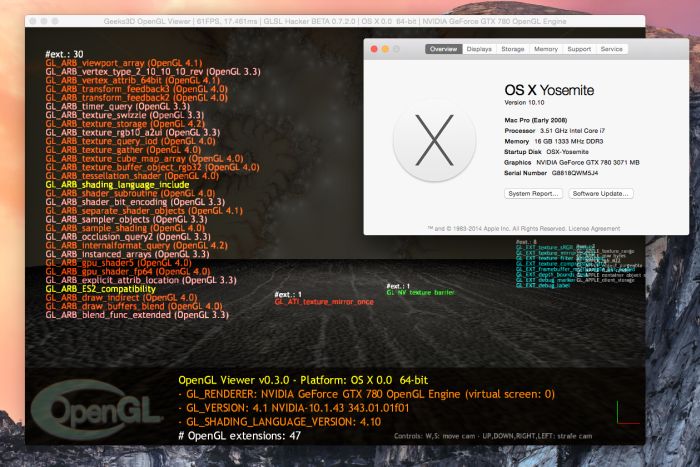Open the License Agreement link

click(594, 229)
